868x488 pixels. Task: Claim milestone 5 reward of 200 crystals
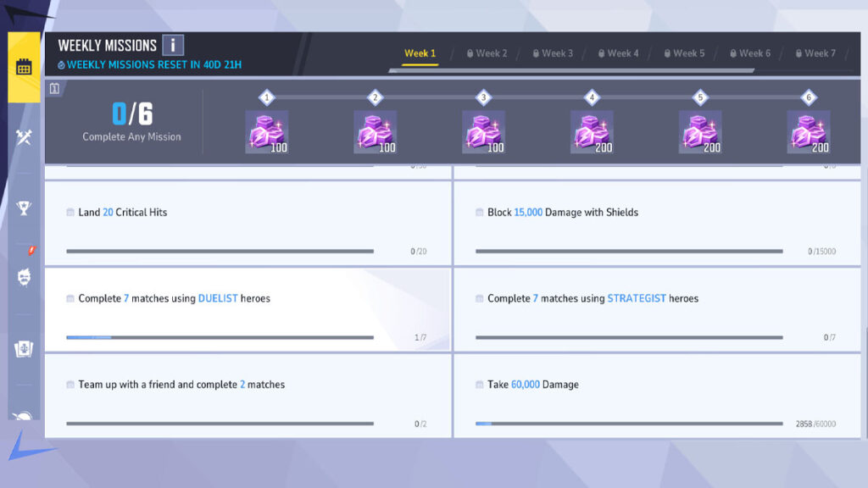coord(700,132)
